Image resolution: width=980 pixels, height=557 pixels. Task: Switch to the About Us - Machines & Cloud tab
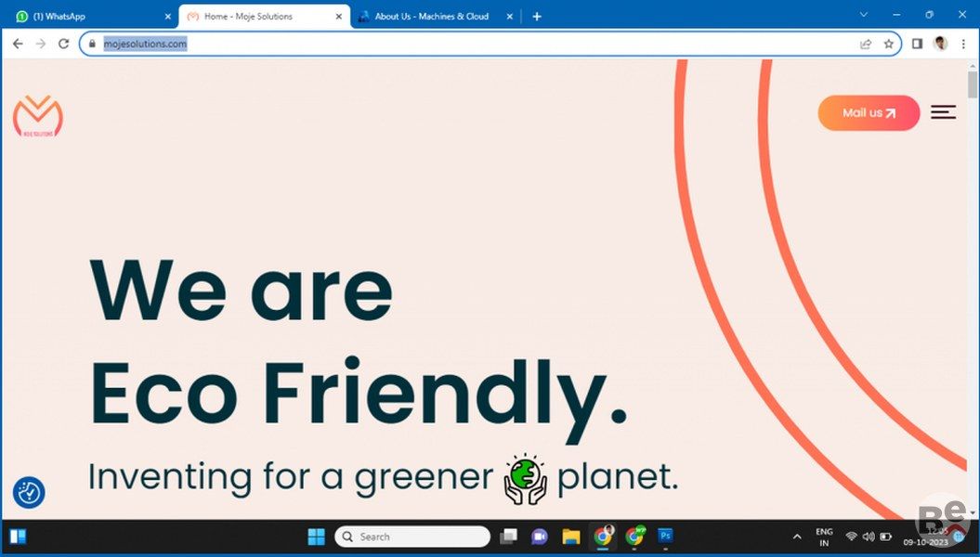point(432,16)
